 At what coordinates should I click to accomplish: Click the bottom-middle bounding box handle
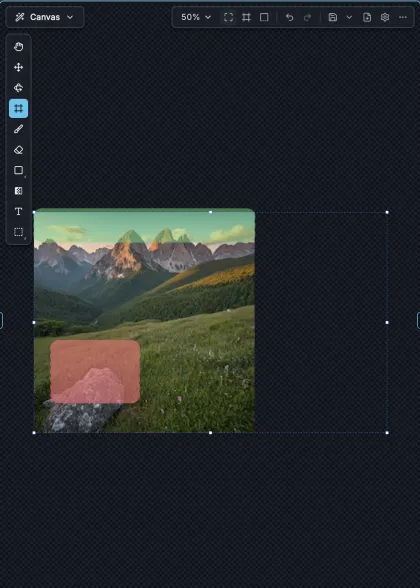[x=210, y=433]
